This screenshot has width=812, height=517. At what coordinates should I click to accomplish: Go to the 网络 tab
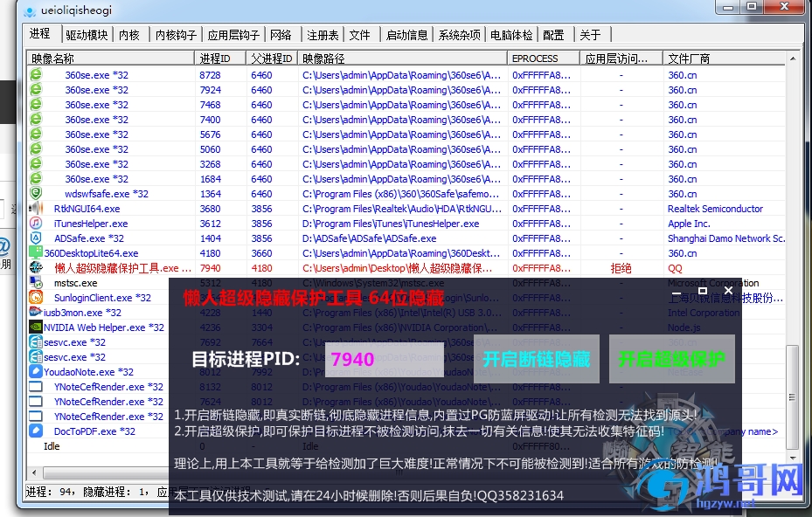tap(281, 35)
